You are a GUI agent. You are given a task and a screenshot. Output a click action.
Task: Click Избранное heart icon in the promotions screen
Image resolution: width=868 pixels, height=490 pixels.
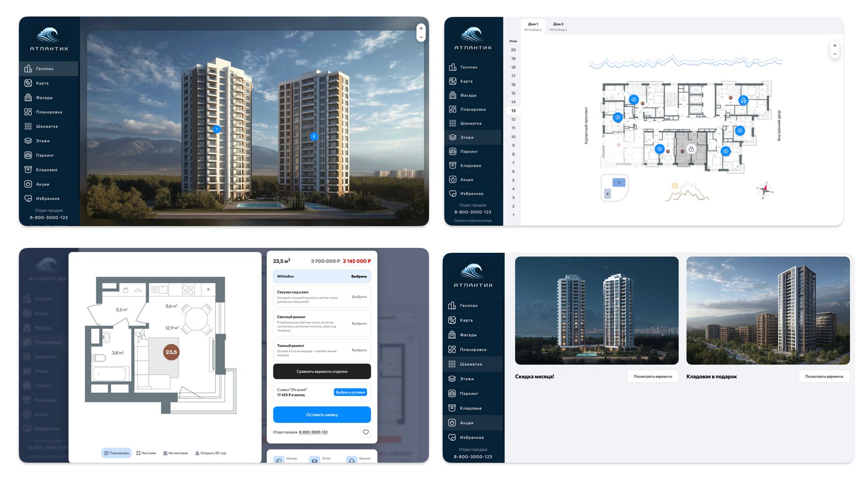[452, 438]
